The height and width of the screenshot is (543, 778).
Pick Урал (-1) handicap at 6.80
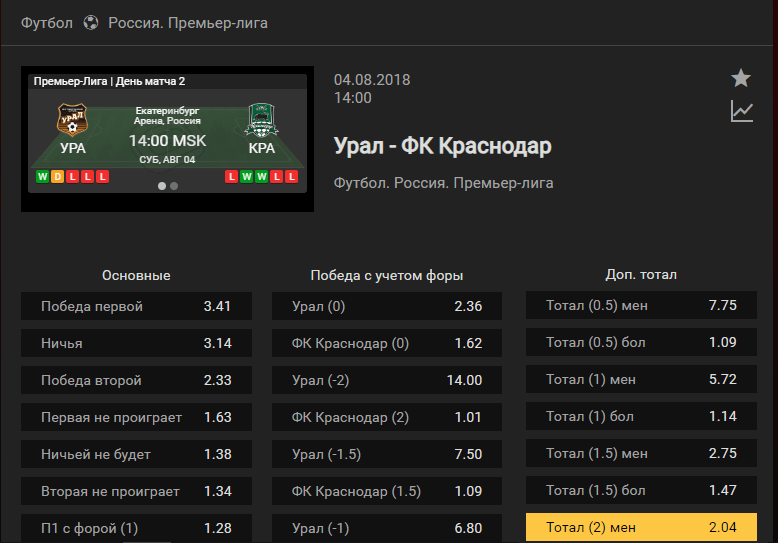click(387, 528)
